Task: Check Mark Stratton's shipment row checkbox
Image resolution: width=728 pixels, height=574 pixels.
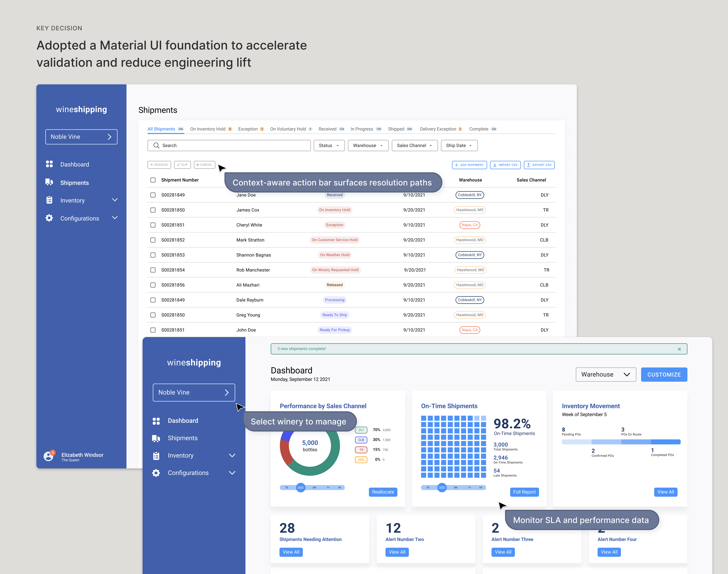Action: [x=153, y=240]
